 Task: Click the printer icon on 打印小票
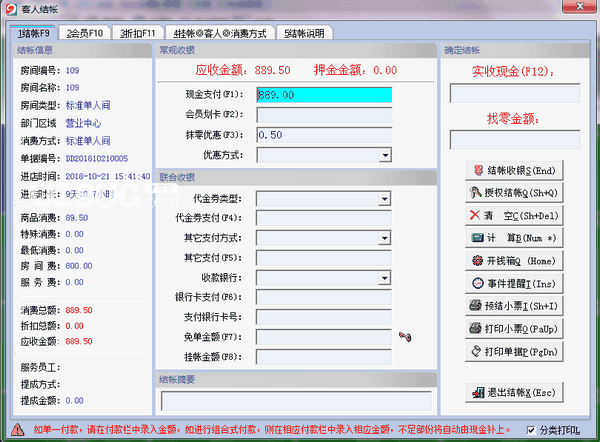coord(475,328)
